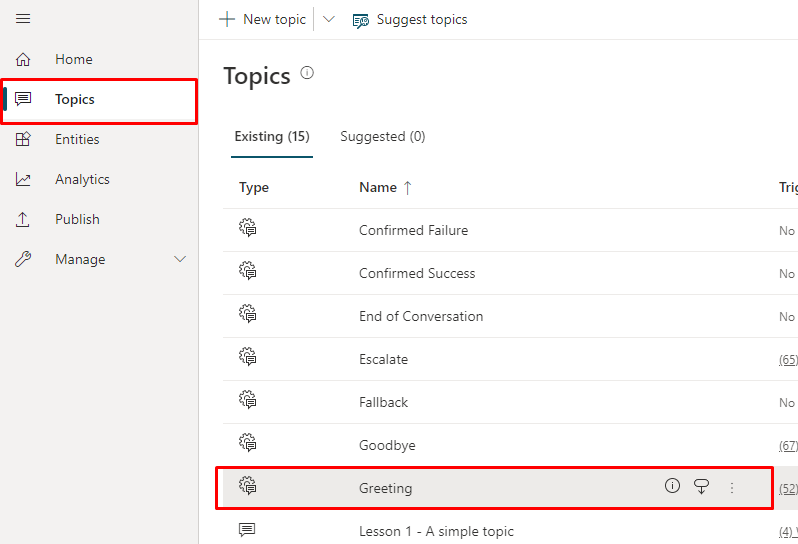Click the New topic button
This screenshot has height=544, width=798.
[263, 19]
